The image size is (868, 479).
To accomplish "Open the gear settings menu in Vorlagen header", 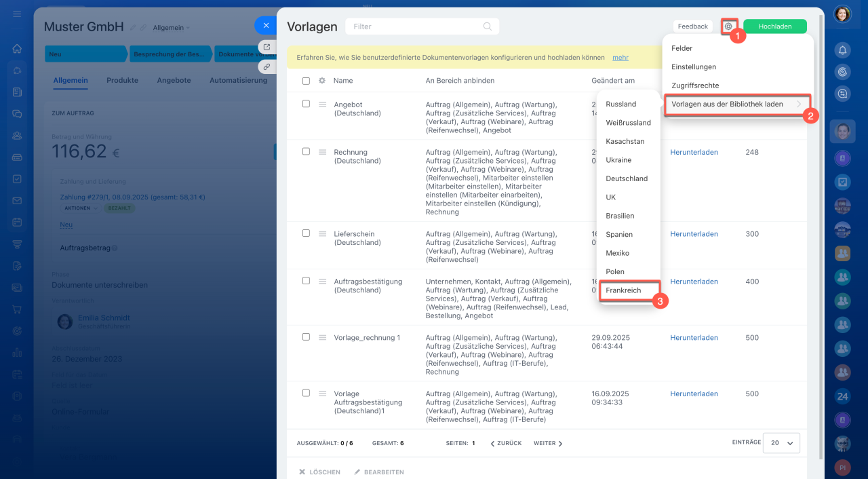I will tap(728, 26).
